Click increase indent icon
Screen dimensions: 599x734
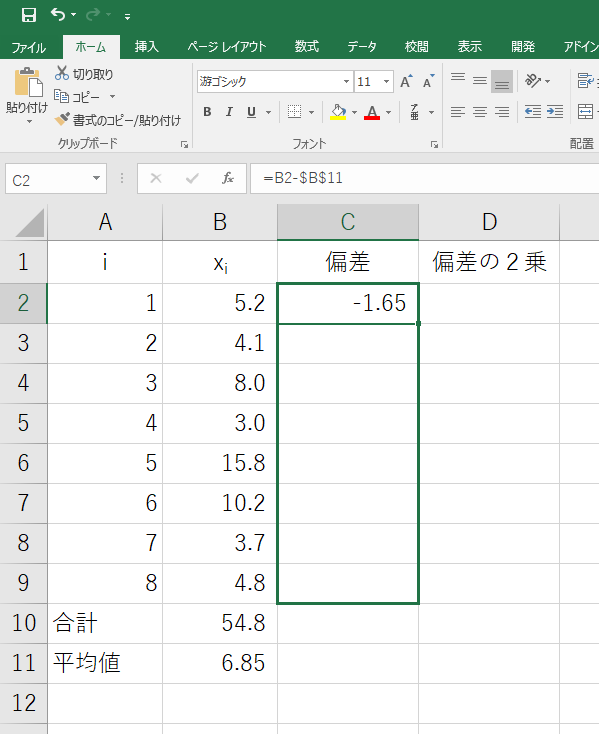(555, 112)
